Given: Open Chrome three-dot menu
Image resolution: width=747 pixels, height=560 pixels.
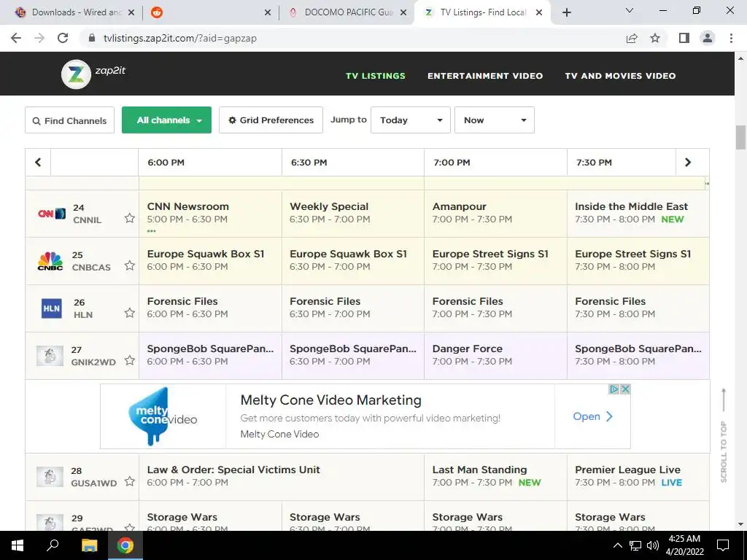Looking at the screenshot, I should pos(731,38).
